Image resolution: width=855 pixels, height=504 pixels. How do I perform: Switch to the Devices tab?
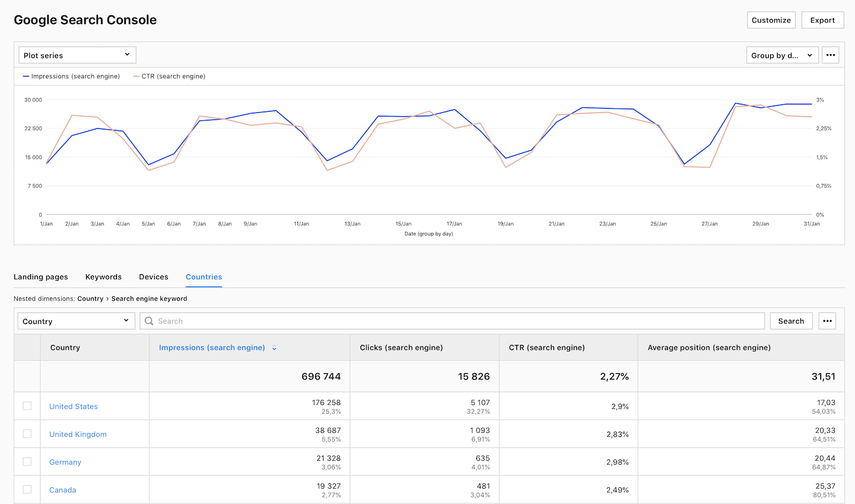(x=154, y=277)
